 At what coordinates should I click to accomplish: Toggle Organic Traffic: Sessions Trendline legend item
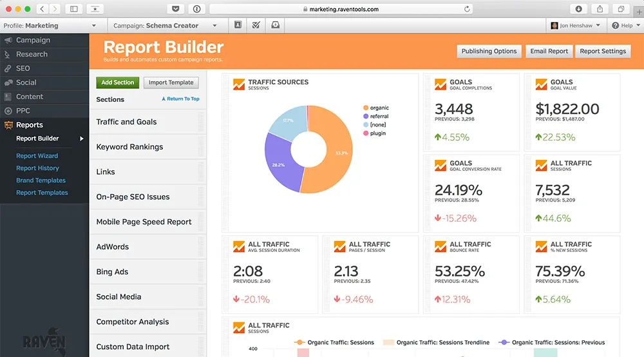pos(437,342)
